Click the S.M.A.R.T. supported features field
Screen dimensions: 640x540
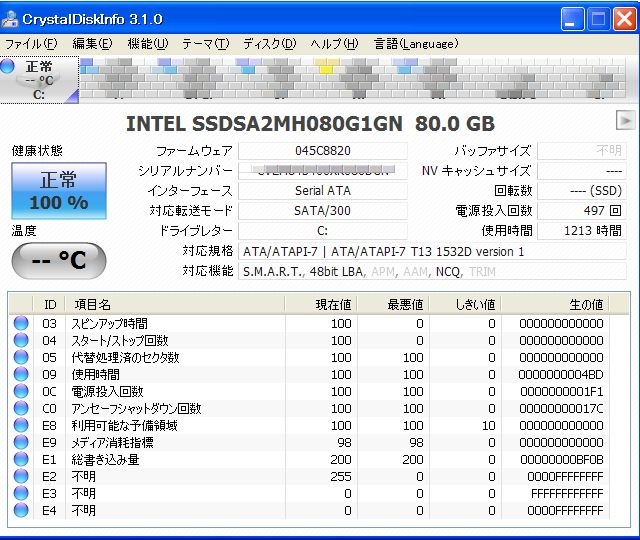432,271
